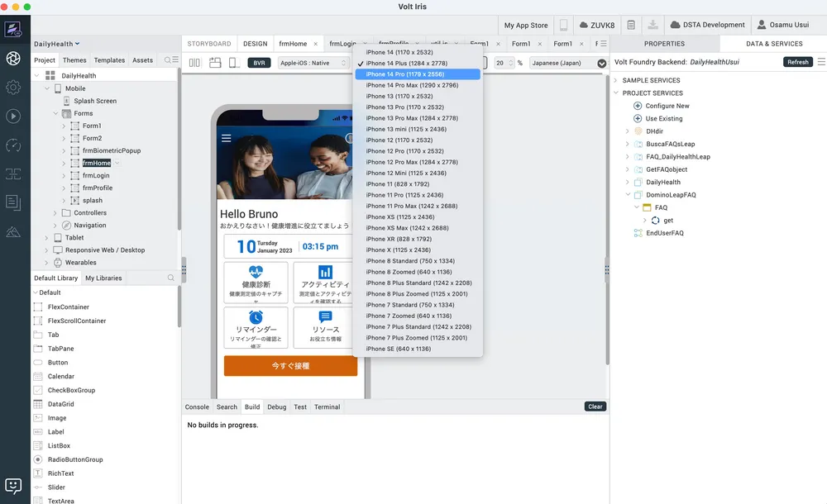The height and width of the screenshot is (504, 827).
Task: Select RadioButtonGroup widget in library
Action: pos(75,459)
